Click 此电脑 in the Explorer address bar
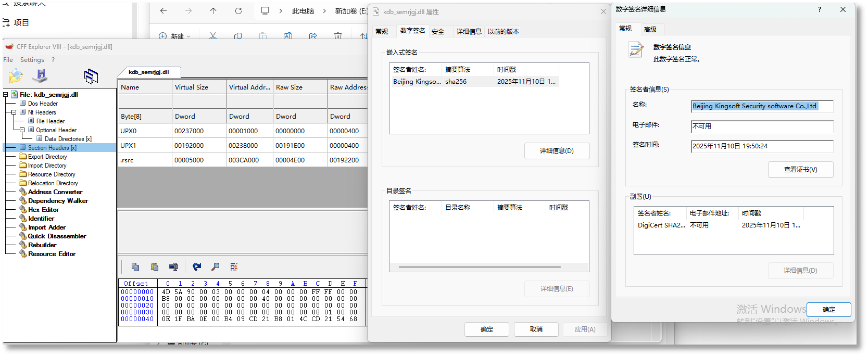868x356 pixels. point(303,11)
